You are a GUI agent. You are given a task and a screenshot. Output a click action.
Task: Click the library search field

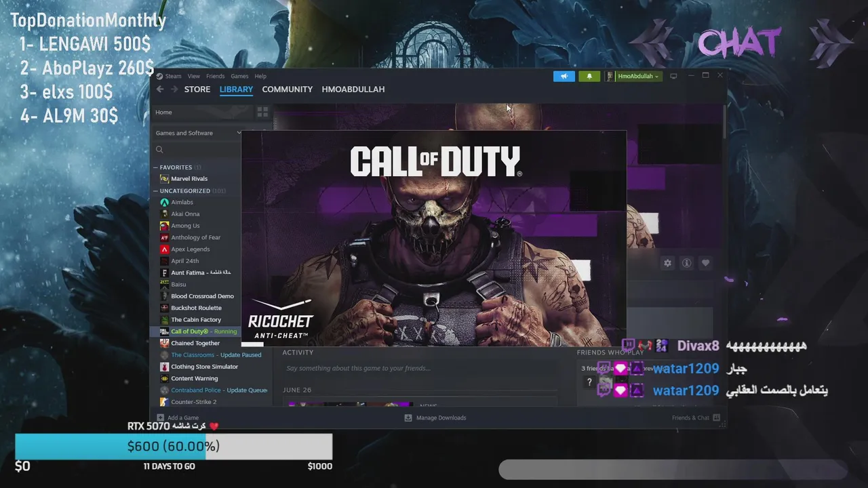pyautogui.click(x=197, y=150)
